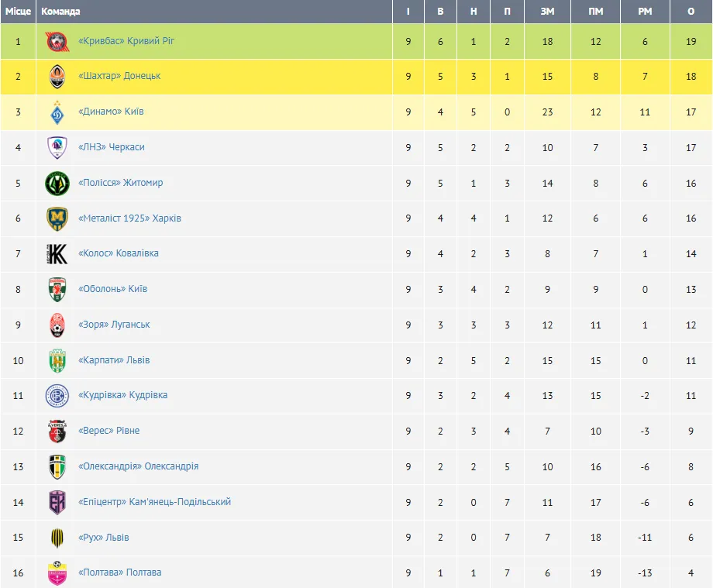This screenshot has height=588, width=713.
Task: Click the 'РМ' goal difference header
Action: (645, 12)
